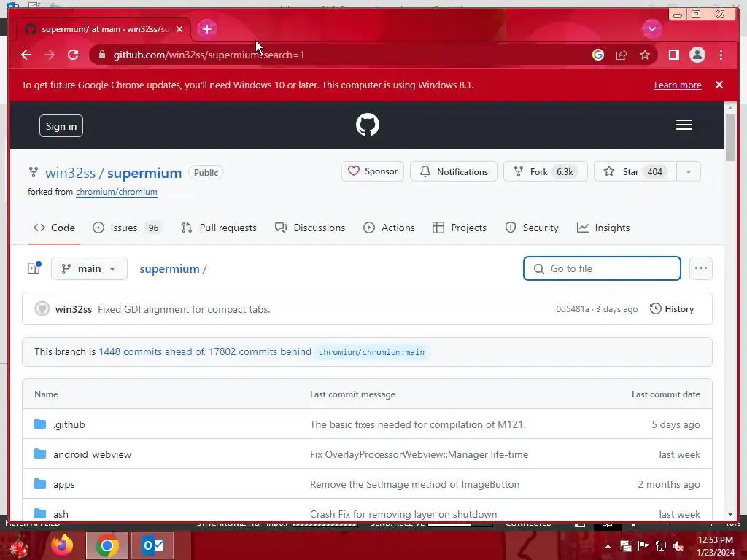Bookmark this page with star icon
The height and width of the screenshot is (560, 747).
(645, 55)
